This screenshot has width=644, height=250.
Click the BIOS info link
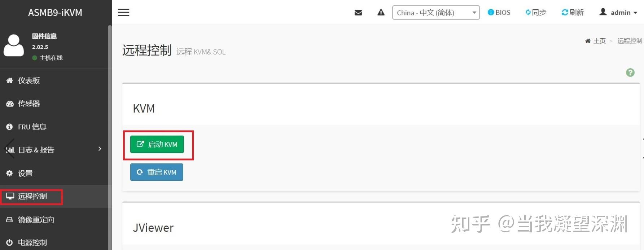(x=499, y=13)
